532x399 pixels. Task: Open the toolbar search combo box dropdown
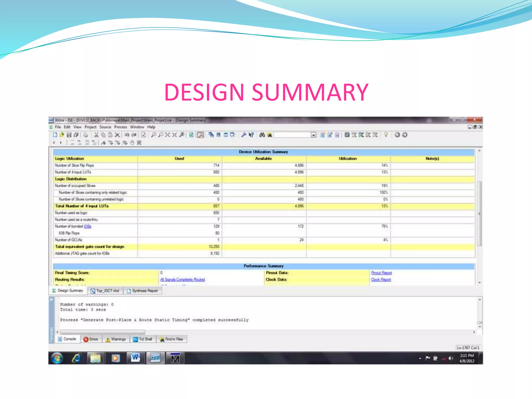coord(313,135)
